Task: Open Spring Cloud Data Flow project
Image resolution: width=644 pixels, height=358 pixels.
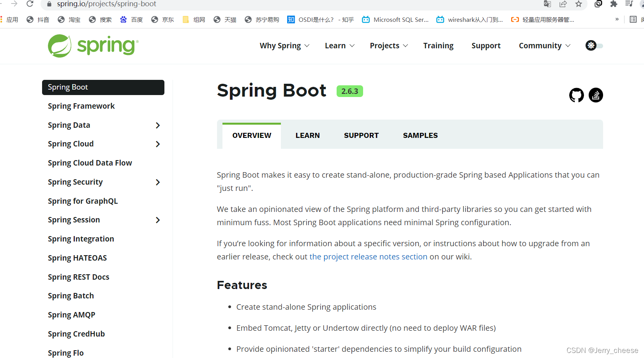Action: [90, 163]
